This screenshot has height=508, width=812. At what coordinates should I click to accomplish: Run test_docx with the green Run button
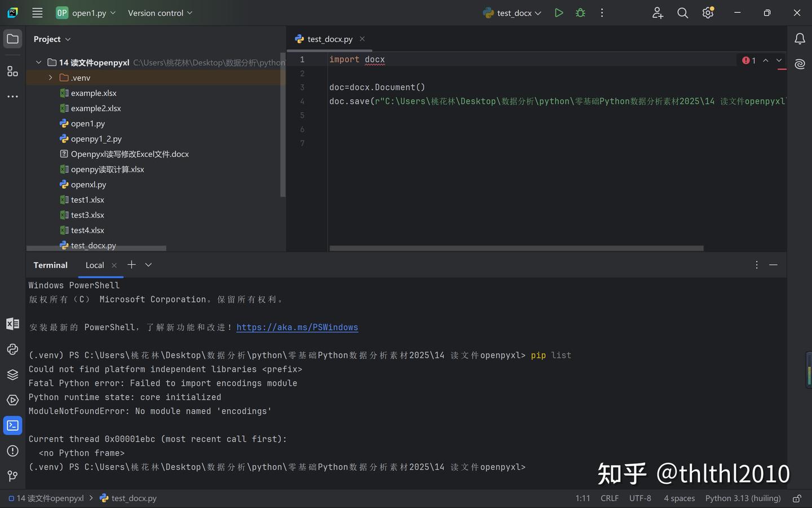[x=558, y=12]
